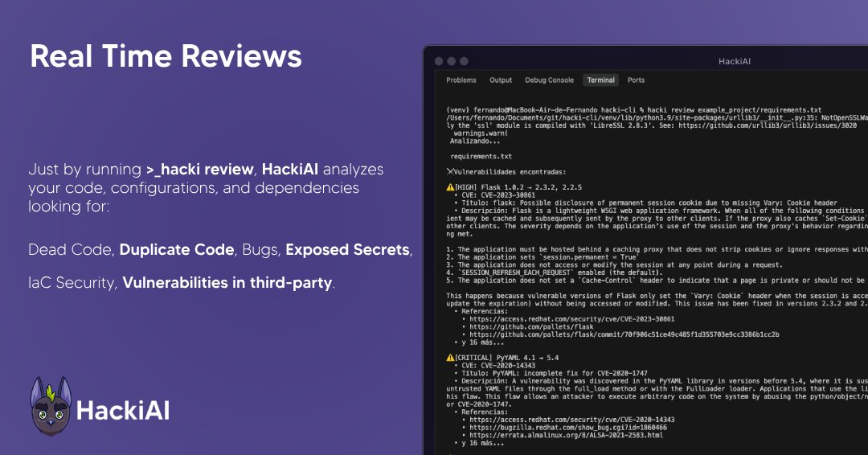Click 'y 16 más...' under PyYAML references
The height and width of the screenshot is (455, 868).
coord(482,443)
